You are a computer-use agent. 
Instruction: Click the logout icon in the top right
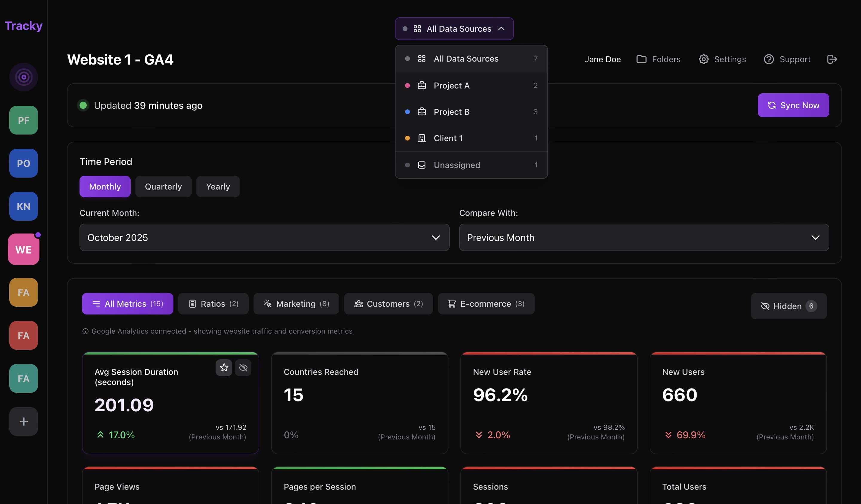point(832,59)
